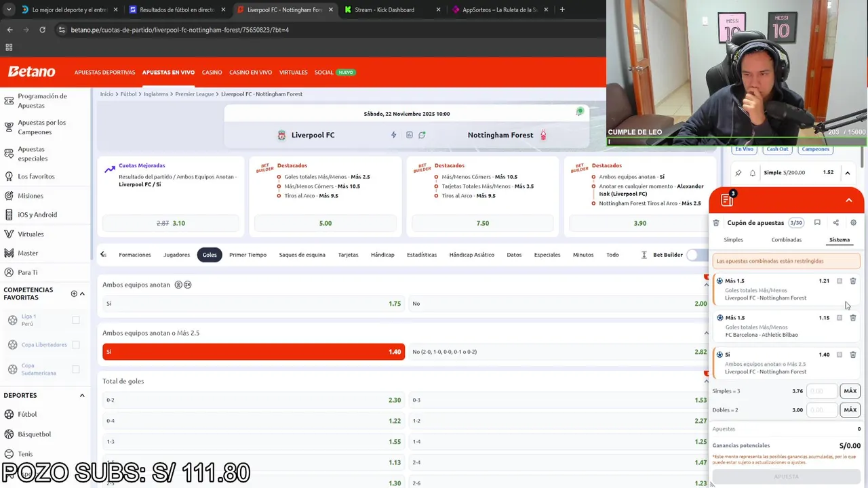Remove the Sí 1.40 bet from coupon

(x=853, y=354)
